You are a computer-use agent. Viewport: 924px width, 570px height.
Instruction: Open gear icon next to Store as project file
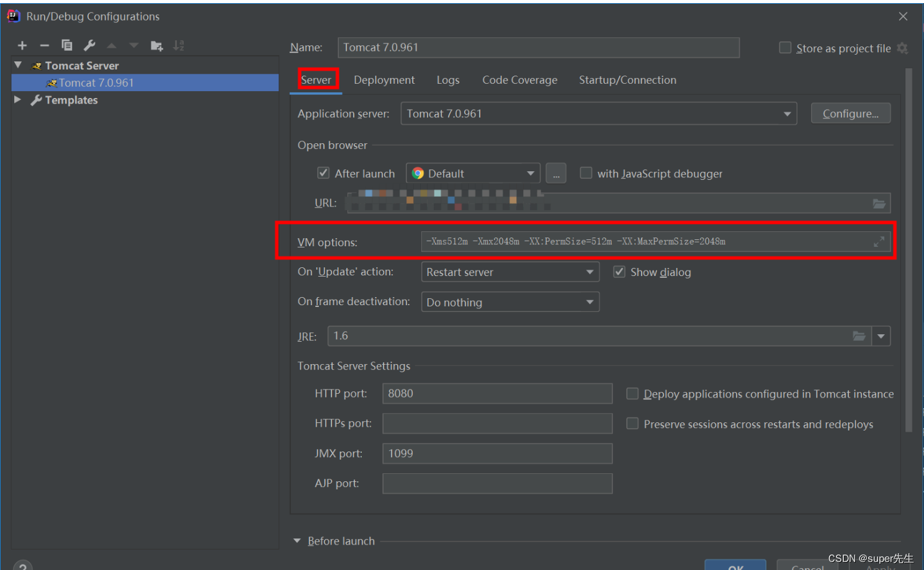click(903, 48)
